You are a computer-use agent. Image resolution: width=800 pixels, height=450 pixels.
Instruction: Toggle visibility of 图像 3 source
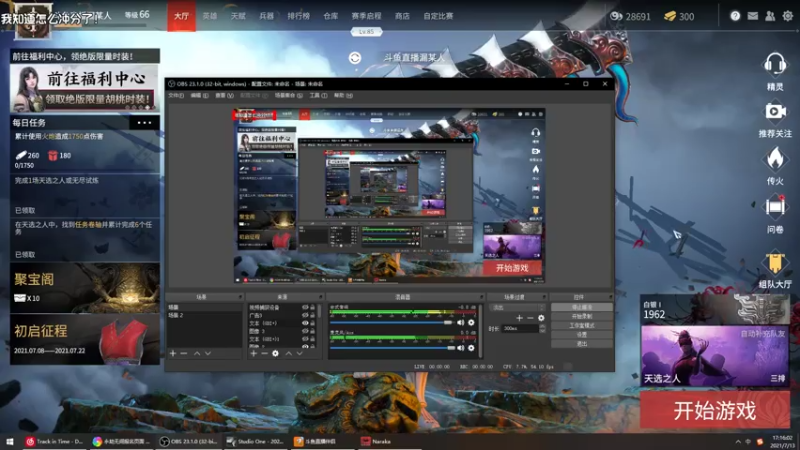click(305, 331)
